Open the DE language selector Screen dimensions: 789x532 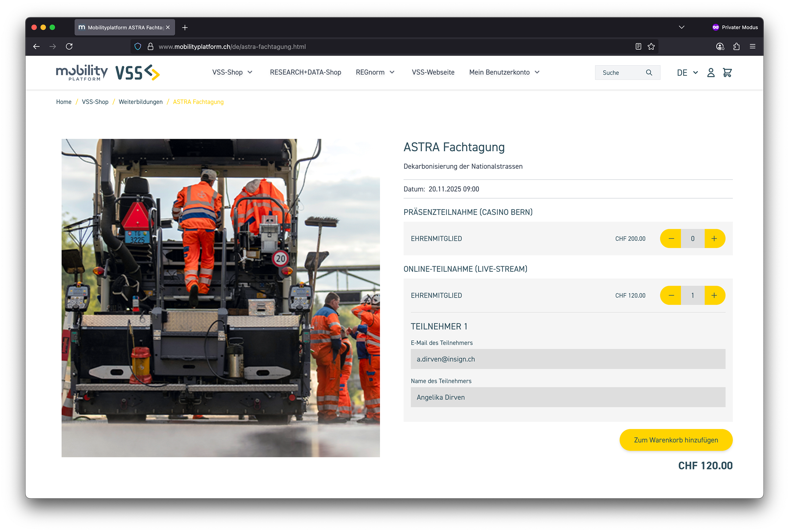point(687,73)
